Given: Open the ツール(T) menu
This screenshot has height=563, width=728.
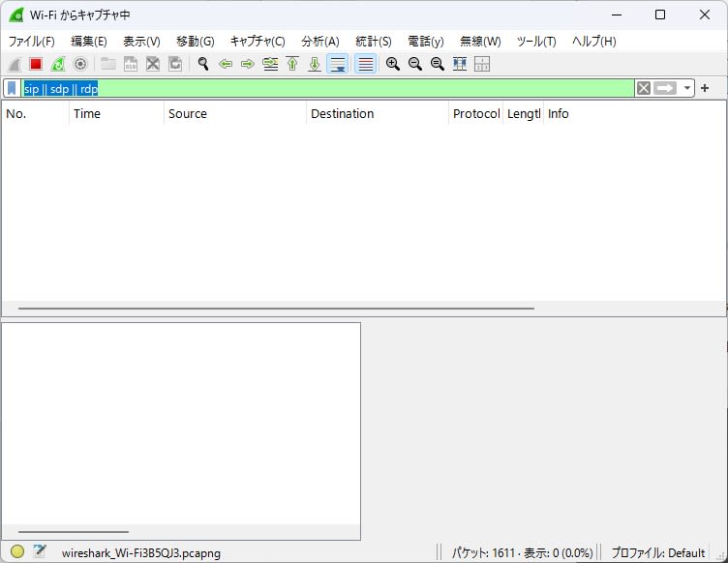Looking at the screenshot, I should [x=536, y=42].
